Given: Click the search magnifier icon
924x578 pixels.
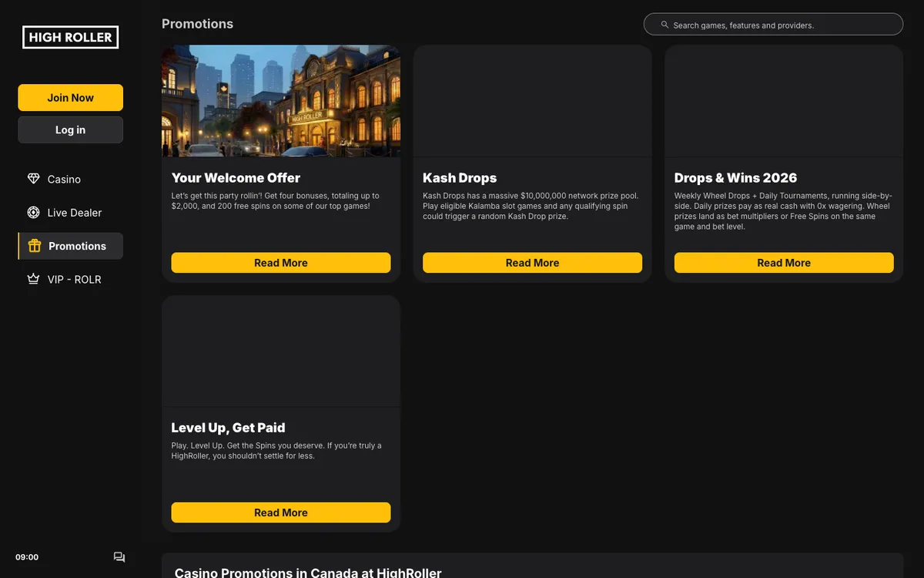Looking at the screenshot, I should pos(665,25).
